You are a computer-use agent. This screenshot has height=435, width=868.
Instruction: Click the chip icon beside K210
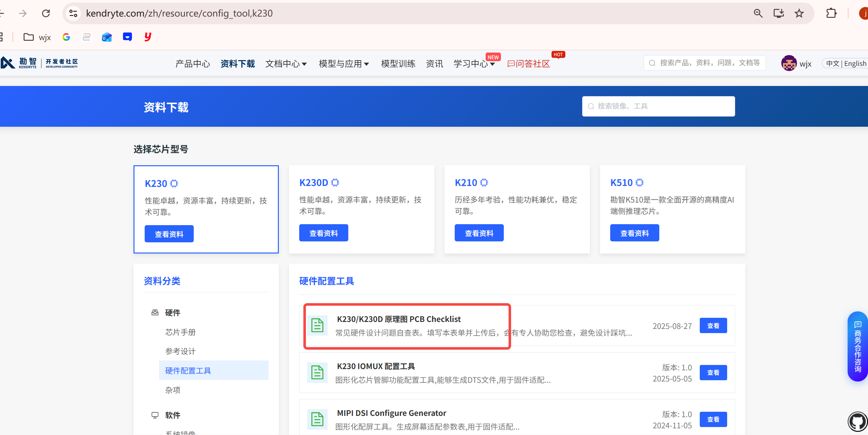(x=484, y=182)
